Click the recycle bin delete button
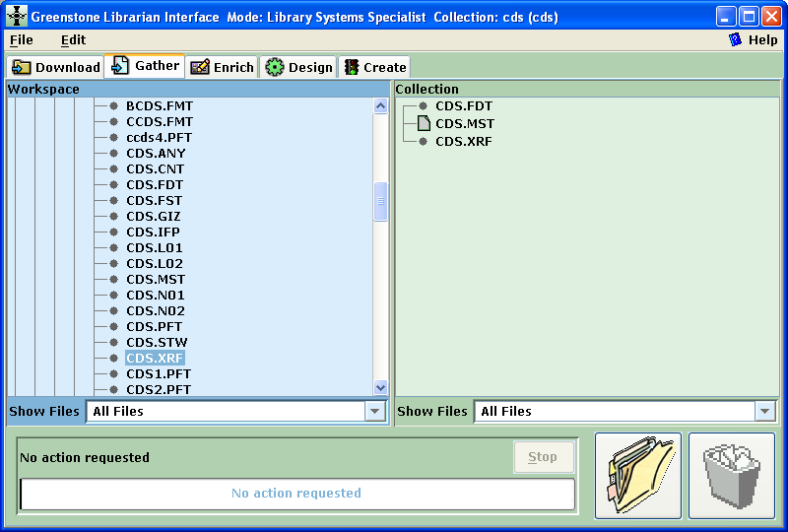 731,476
